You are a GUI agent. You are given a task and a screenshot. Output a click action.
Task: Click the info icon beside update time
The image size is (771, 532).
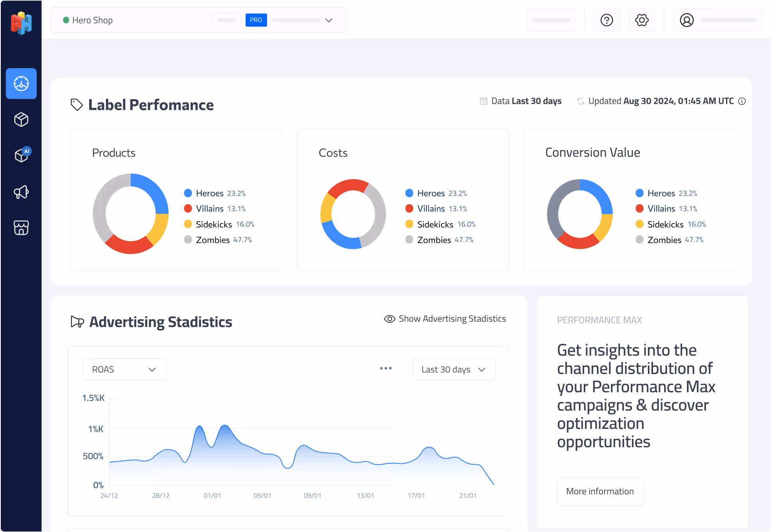(x=742, y=101)
